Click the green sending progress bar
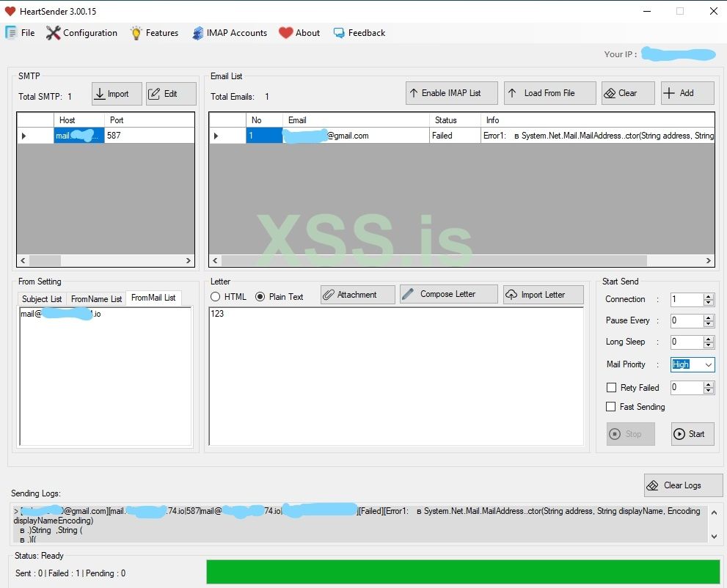This screenshot has width=727, height=588. click(x=463, y=572)
